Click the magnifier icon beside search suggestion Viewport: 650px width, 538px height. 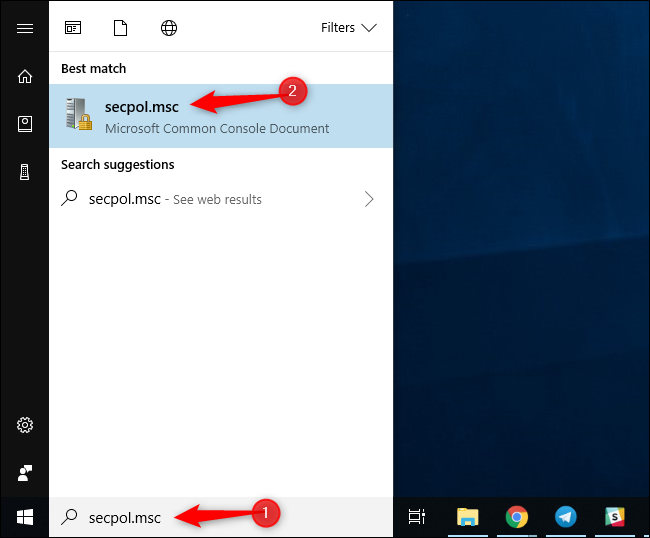69,198
